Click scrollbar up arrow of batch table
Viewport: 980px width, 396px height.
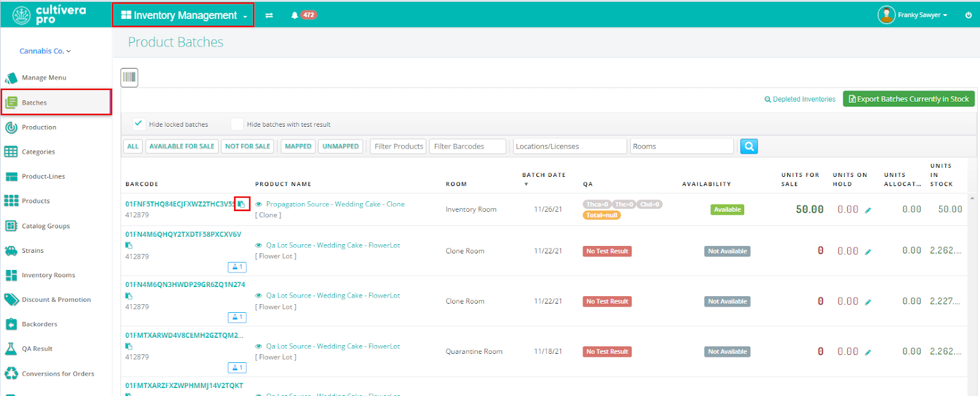point(972,198)
